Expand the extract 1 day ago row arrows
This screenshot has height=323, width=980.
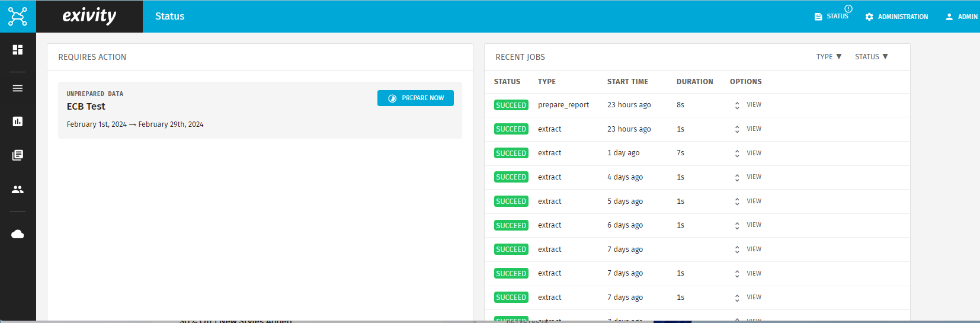tap(737, 153)
